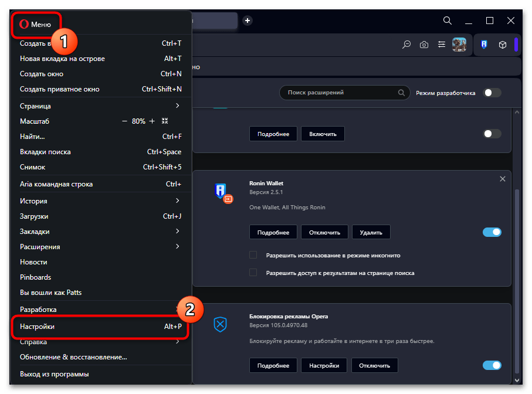Click Вы вошли как Patts entry
The width and height of the screenshot is (532, 394).
click(101, 293)
